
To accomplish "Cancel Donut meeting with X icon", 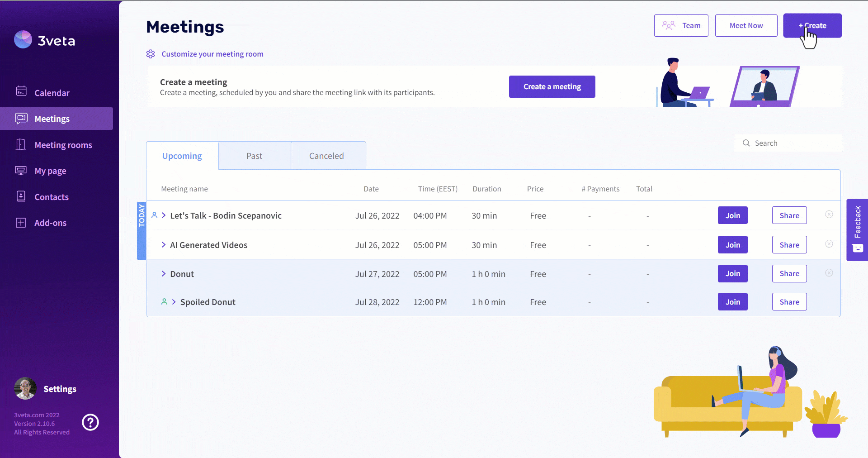I will (829, 273).
